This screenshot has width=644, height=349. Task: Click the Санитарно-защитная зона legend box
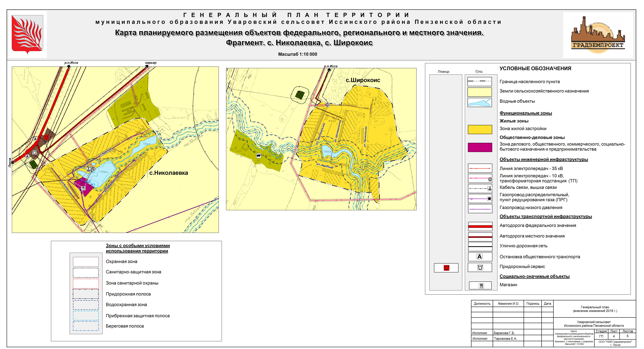86,273
